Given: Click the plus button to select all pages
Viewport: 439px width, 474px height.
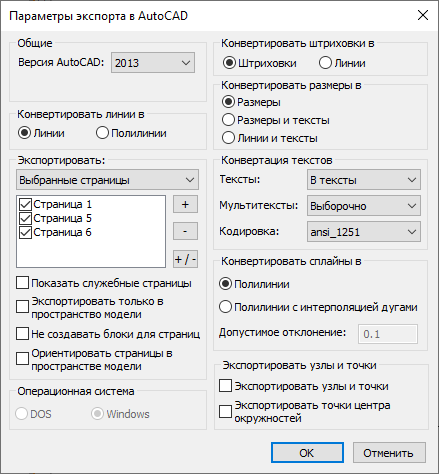Looking at the screenshot, I should click(185, 204).
